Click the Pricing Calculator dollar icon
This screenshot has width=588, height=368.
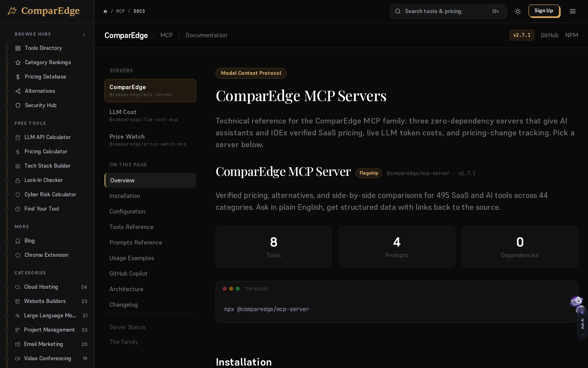pyautogui.click(x=18, y=152)
